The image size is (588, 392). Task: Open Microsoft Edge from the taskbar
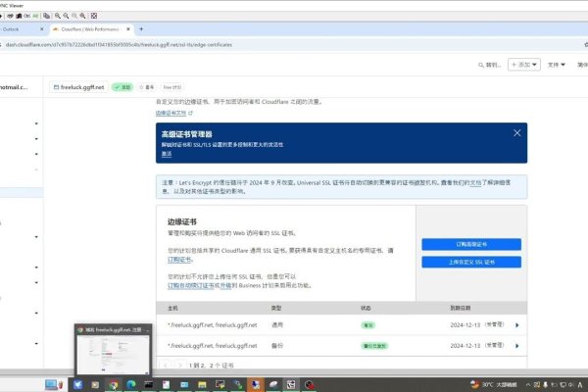click(131, 384)
